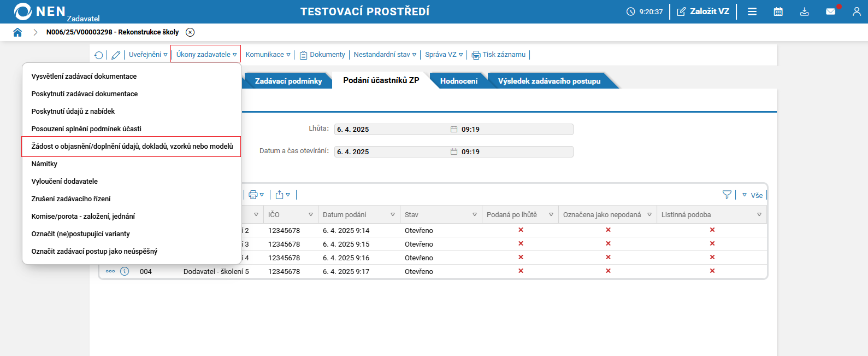868x356 pixels.
Task: Click the home icon in breadcrumb
Action: [17, 32]
